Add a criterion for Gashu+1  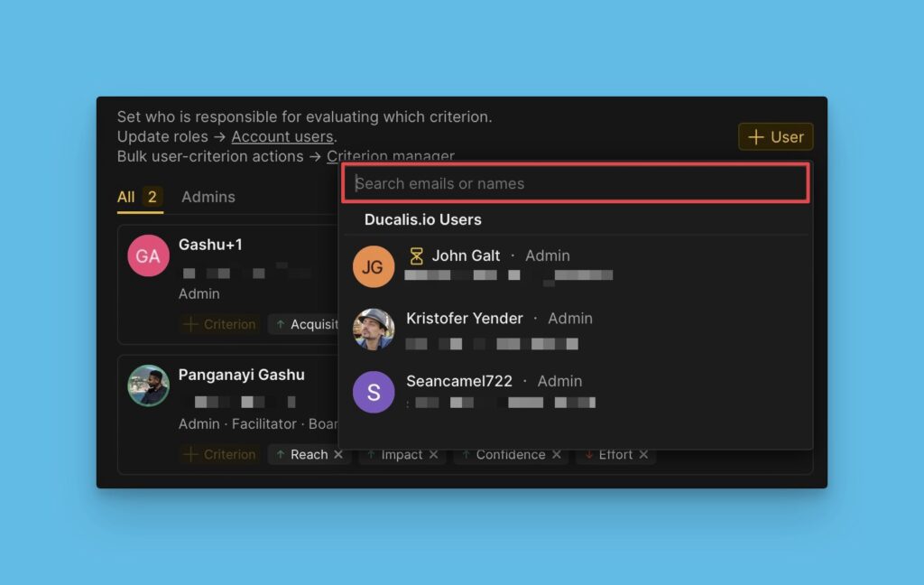point(219,324)
